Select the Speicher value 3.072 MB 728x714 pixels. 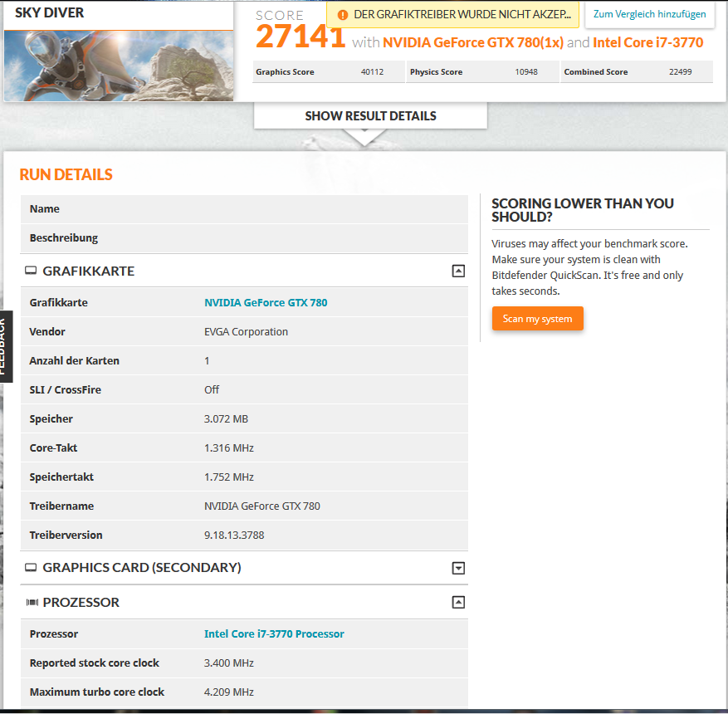point(226,419)
